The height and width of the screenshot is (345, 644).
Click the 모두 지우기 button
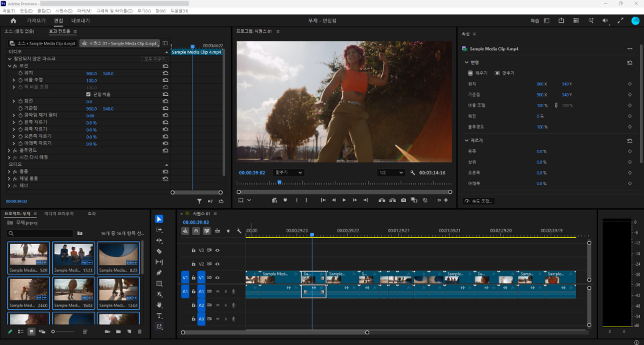(x=155, y=59)
